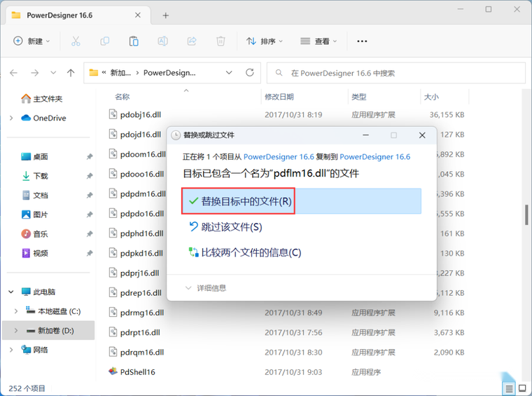The width and height of the screenshot is (532, 396).
Task: Select 网络 in the sidebar
Action: [34, 350]
